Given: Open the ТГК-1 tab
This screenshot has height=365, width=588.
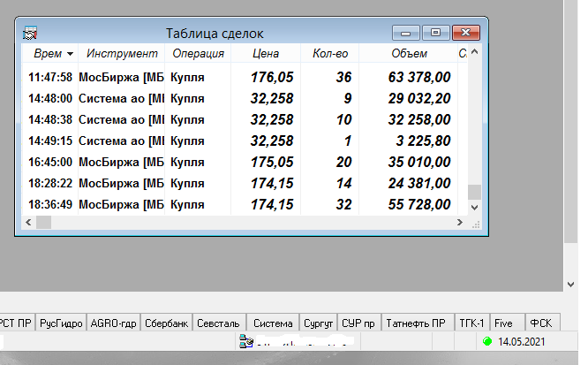Looking at the screenshot, I should pos(471,323).
